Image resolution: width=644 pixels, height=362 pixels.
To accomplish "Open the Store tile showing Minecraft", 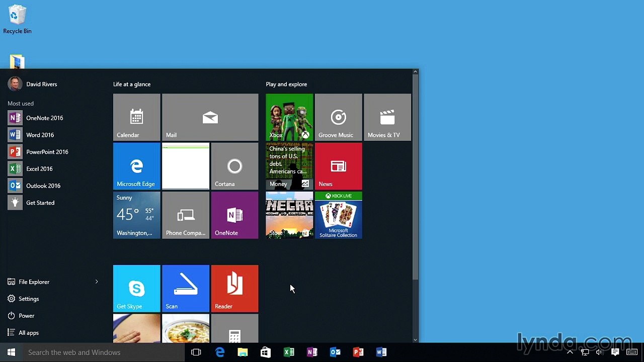I will pyautogui.click(x=289, y=215).
